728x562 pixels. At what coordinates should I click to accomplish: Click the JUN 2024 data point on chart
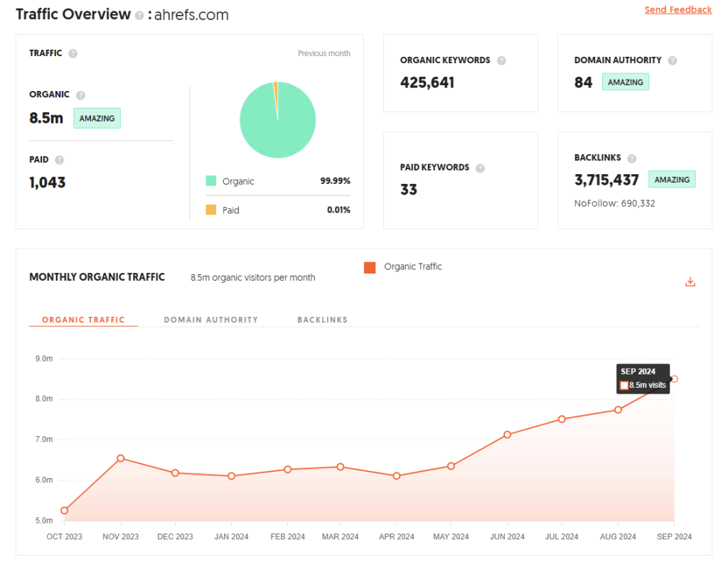507,434
